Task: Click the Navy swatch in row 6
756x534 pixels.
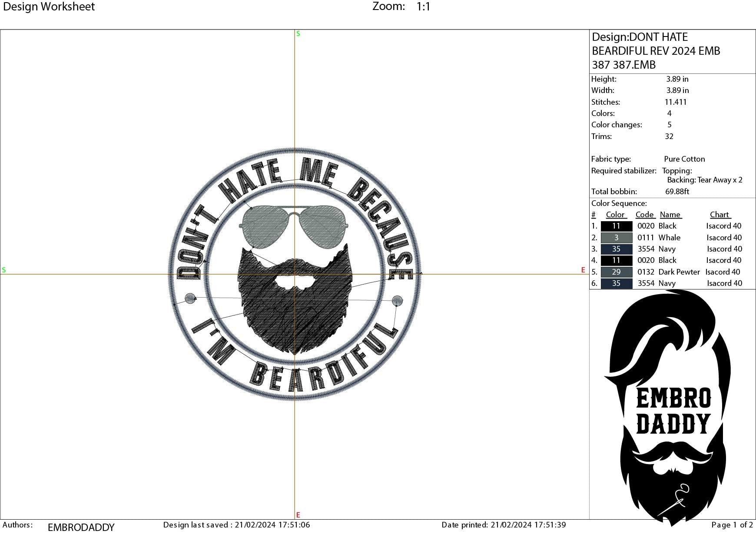Action: coord(616,283)
